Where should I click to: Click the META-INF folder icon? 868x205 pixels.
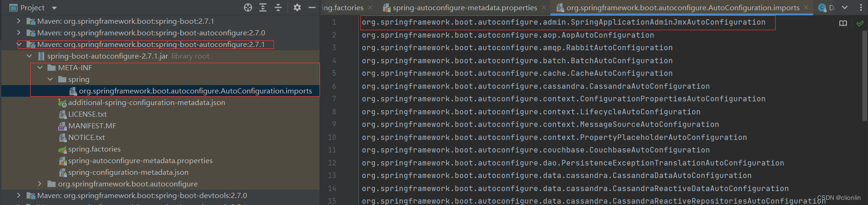click(x=52, y=67)
